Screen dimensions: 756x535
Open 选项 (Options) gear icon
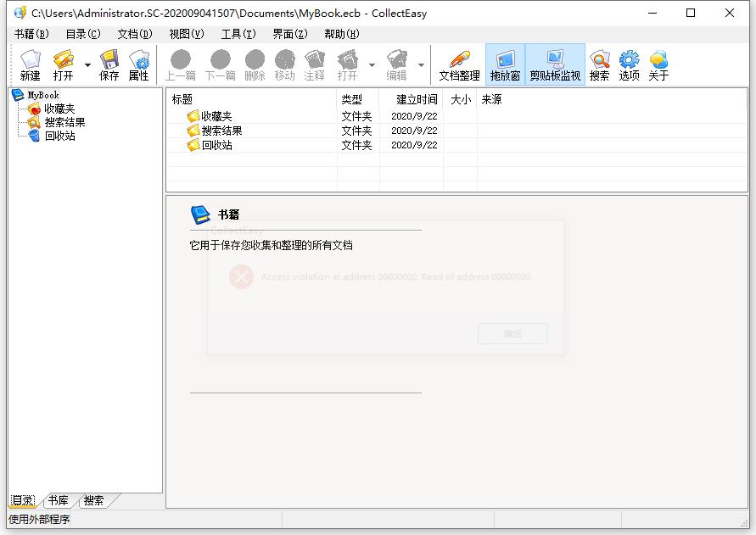629,64
